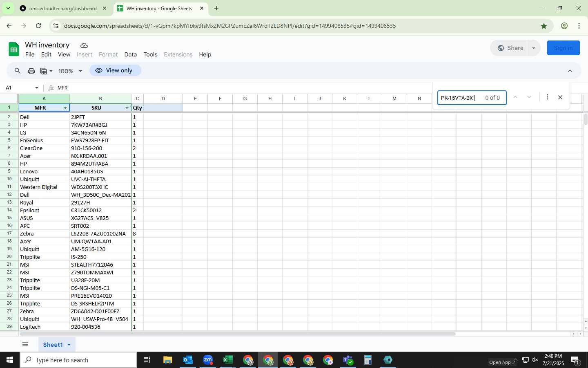Click the site information icon in address bar

coord(56,26)
